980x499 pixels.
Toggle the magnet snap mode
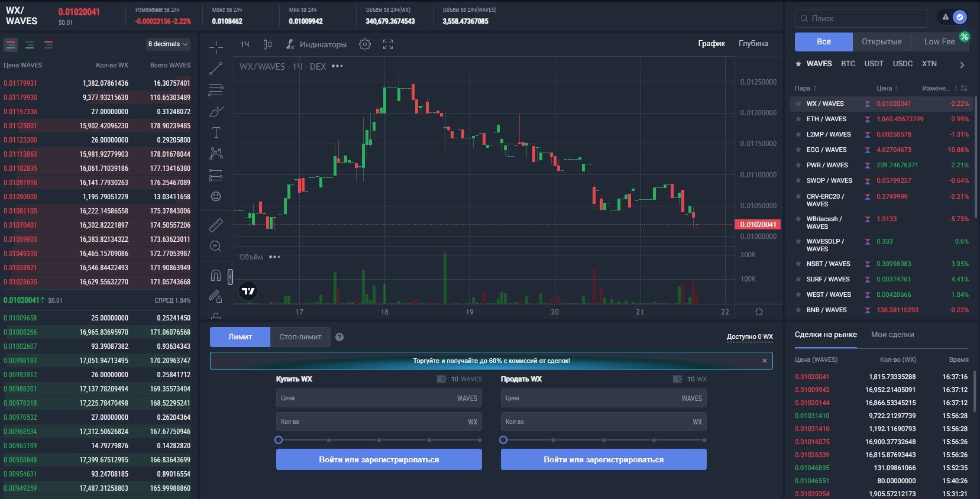216,276
